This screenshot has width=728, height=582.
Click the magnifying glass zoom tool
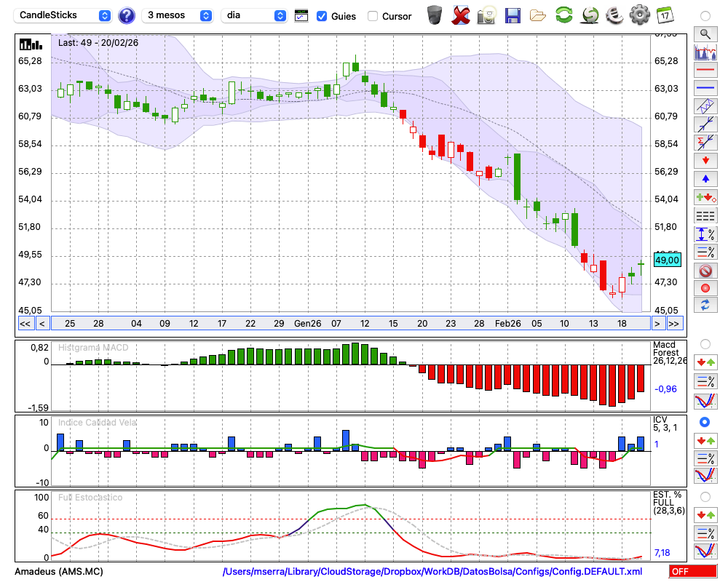tap(705, 33)
